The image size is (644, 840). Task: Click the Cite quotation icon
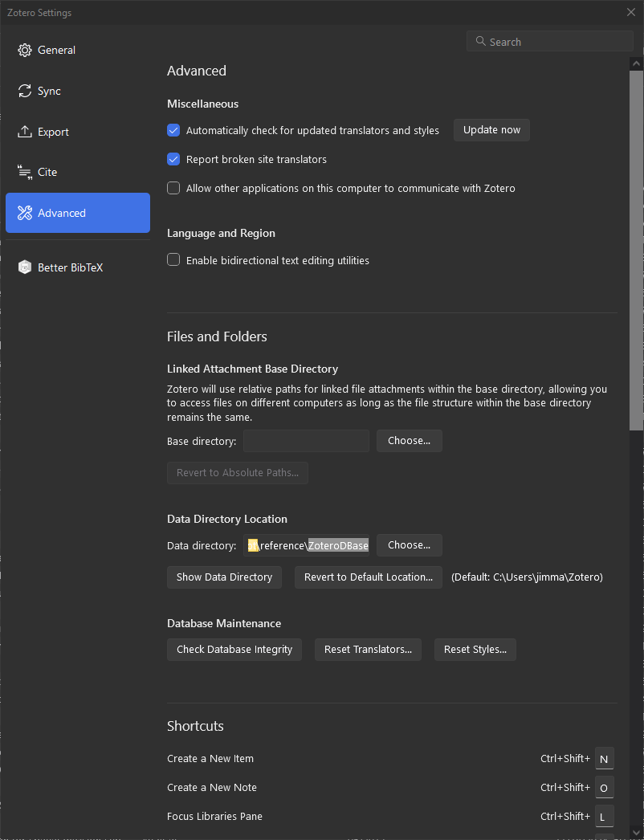[25, 172]
